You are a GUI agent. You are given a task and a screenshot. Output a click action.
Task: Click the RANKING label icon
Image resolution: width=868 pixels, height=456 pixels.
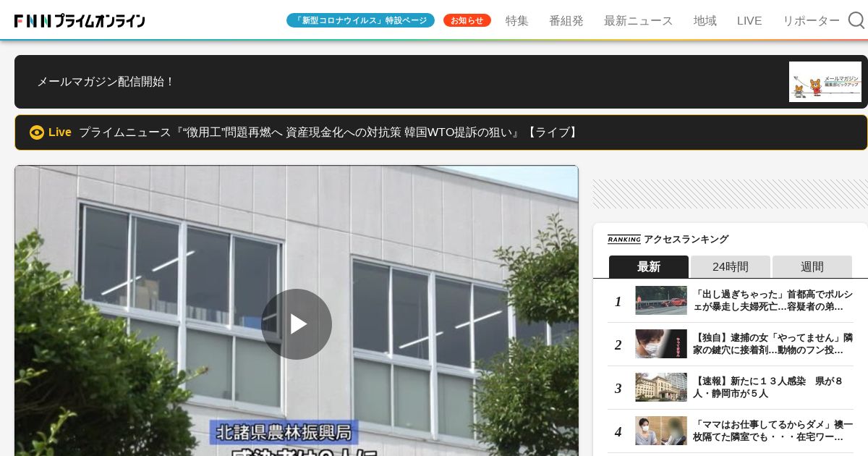[624, 240]
